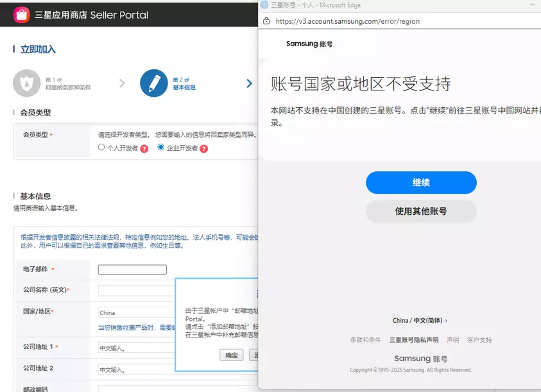Screen dimensions: 541x392
Task: Click the Copyright 1995-2025 Samsung footer text
Action: click(411, 370)
